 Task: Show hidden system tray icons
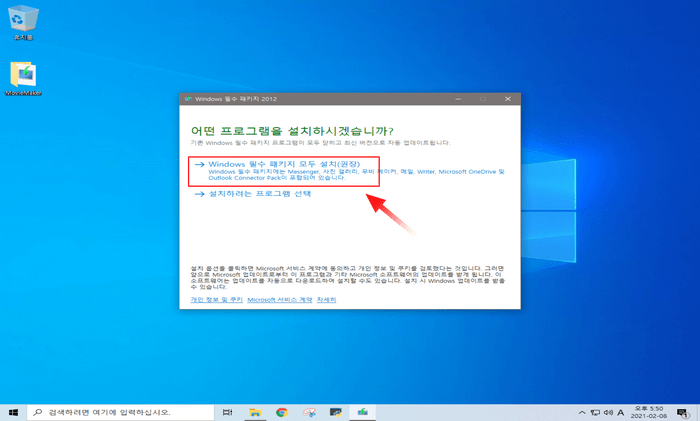[x=582, y=413]
